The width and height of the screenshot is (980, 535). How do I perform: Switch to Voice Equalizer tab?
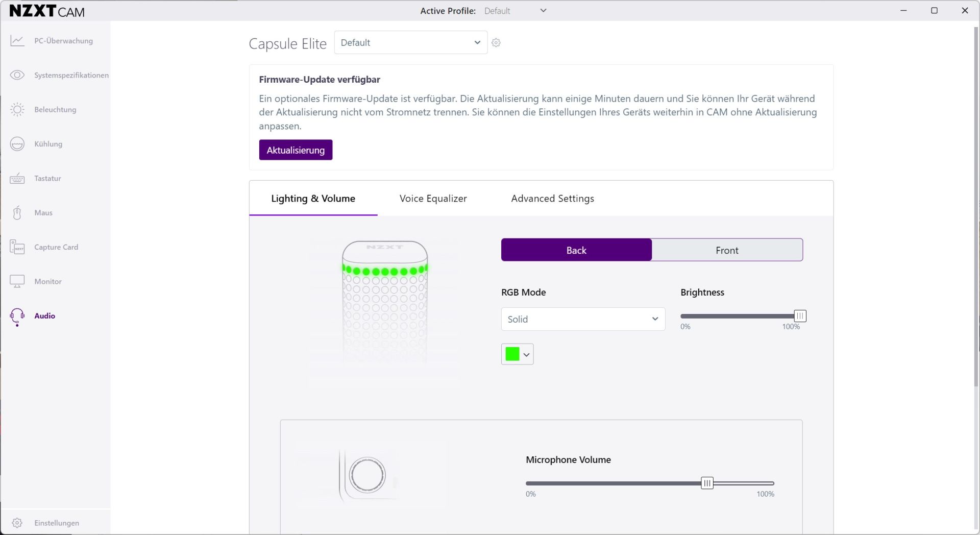433,199
